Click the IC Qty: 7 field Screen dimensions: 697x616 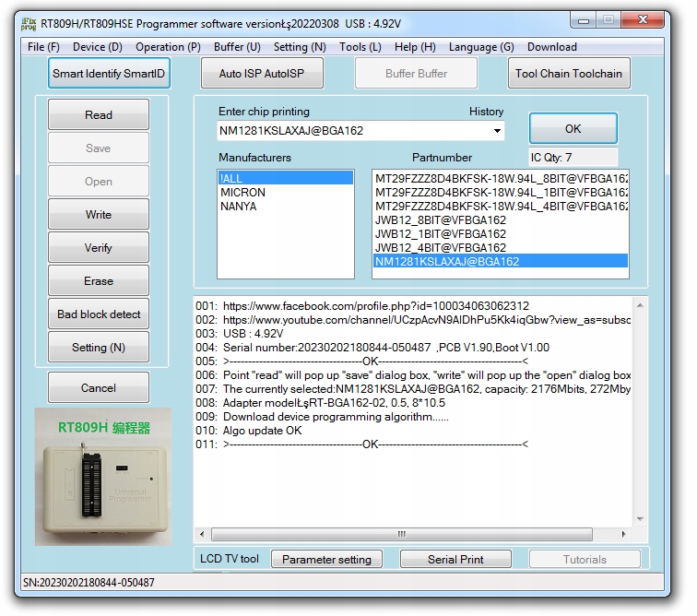coord(573,158)
